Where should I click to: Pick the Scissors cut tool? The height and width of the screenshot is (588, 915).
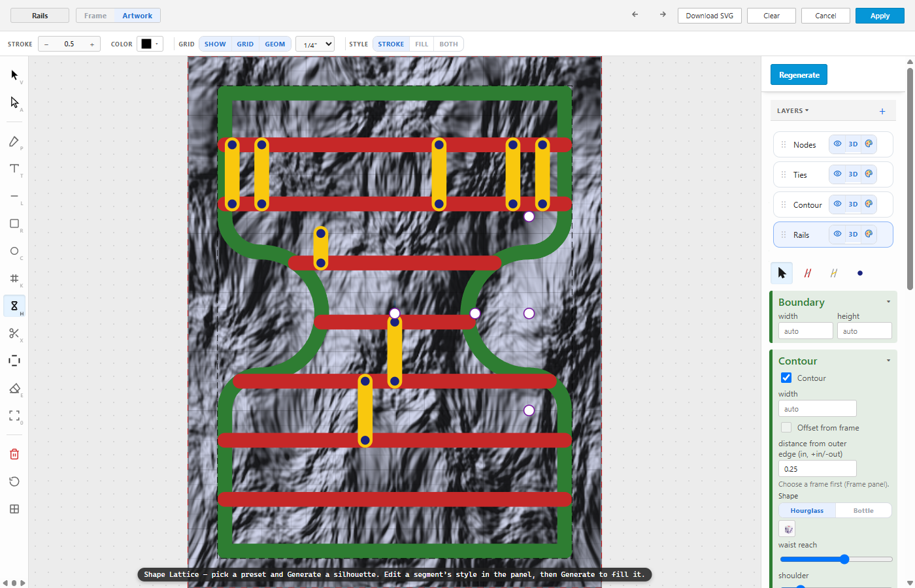(14, 333)
